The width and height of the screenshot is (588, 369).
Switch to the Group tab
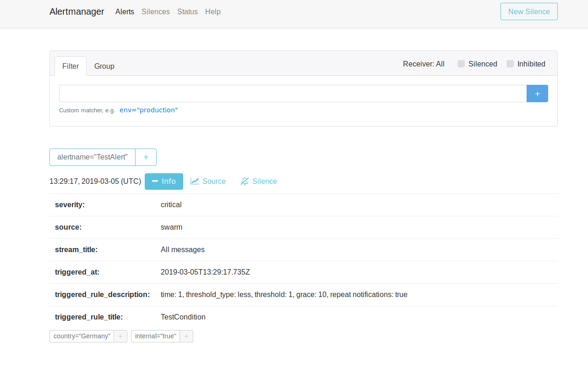[104, 66]
